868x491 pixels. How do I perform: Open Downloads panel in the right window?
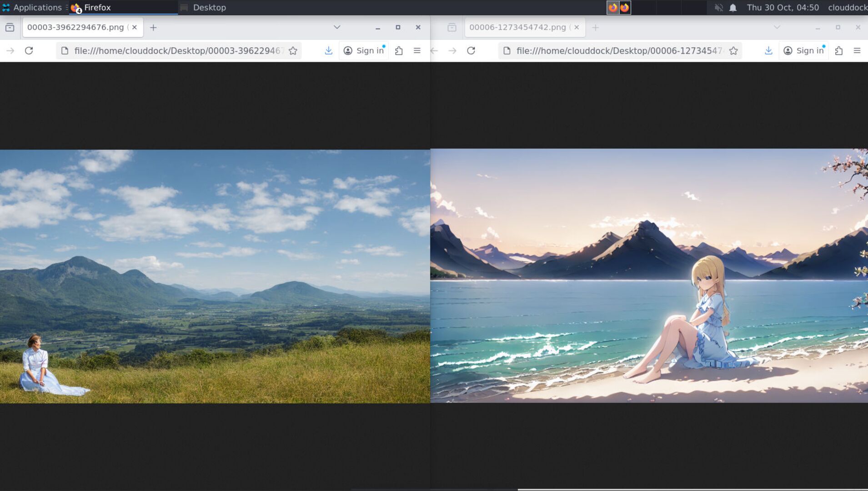[768, 50]
